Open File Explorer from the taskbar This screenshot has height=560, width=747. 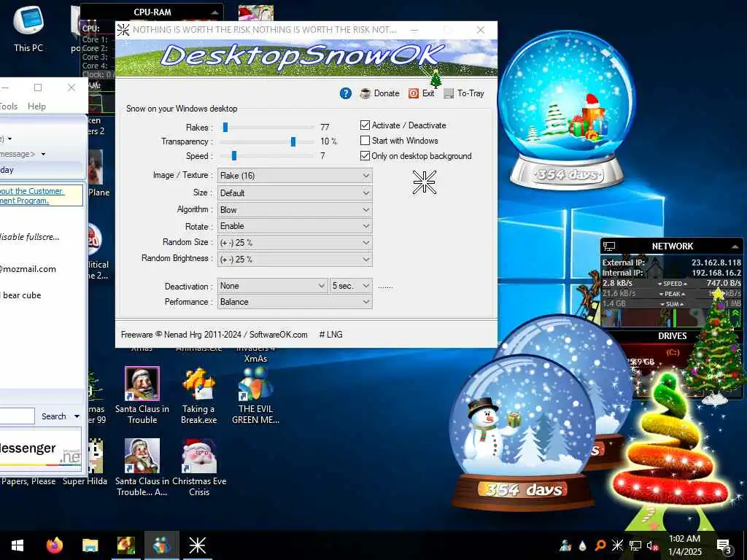point(90,545)
